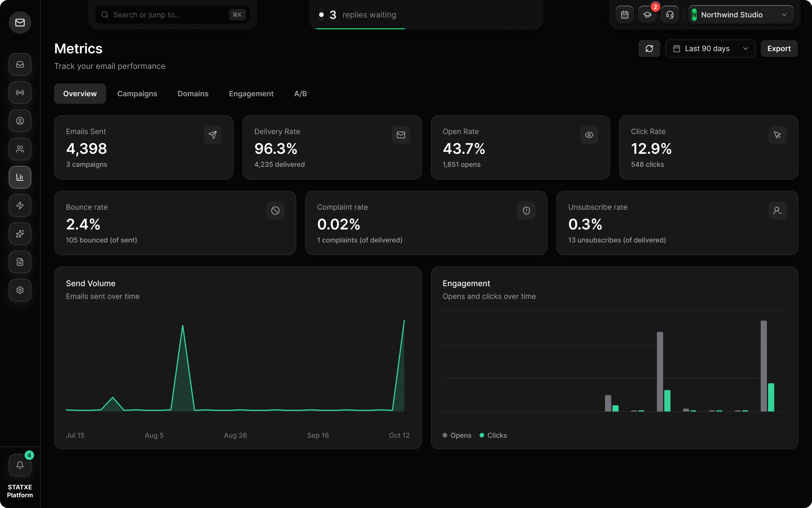Image resolution: width=812 pixels, height=508 pixels.
Task: Toggle the Opens legend item
Action: tap(457, 435)
